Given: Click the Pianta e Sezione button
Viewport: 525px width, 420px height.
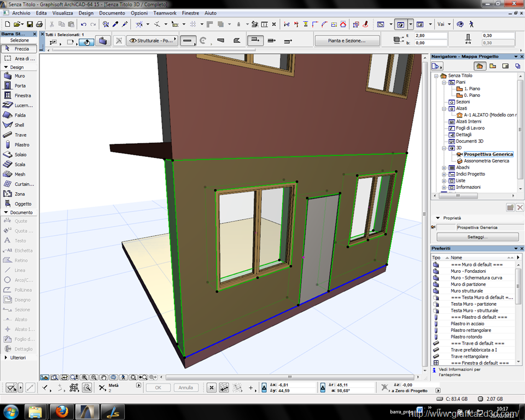Looking at the screenshot, I should point(347,40).
